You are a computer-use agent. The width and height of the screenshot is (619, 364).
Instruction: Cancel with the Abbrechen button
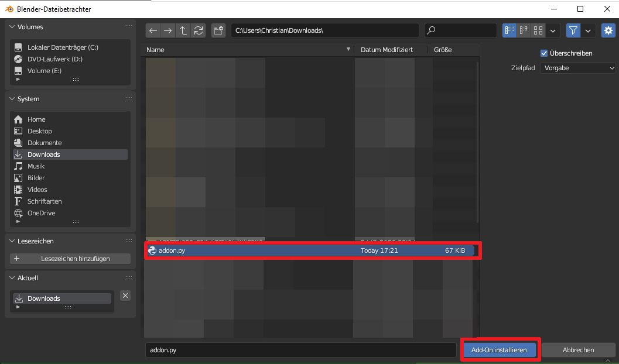pos(579,350)
